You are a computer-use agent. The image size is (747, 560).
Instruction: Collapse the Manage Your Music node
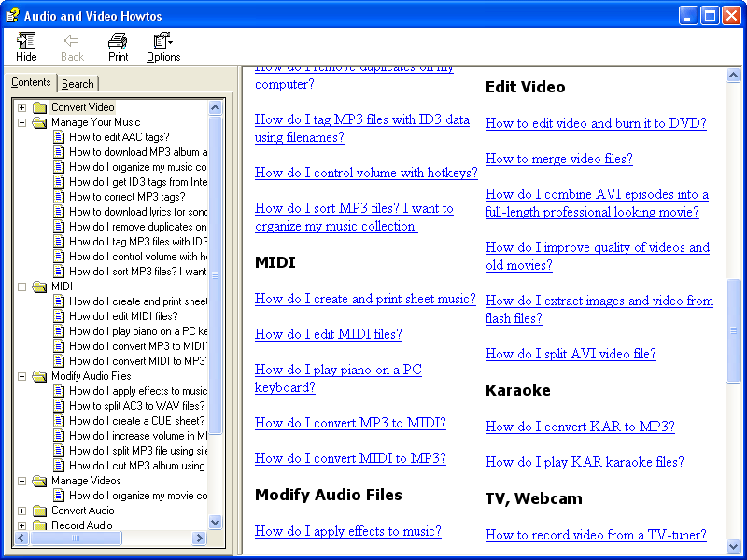tap(22, 122)
